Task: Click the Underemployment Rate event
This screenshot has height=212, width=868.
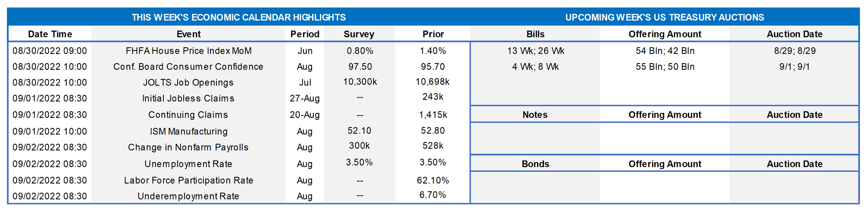Action: tap(188, 196)
